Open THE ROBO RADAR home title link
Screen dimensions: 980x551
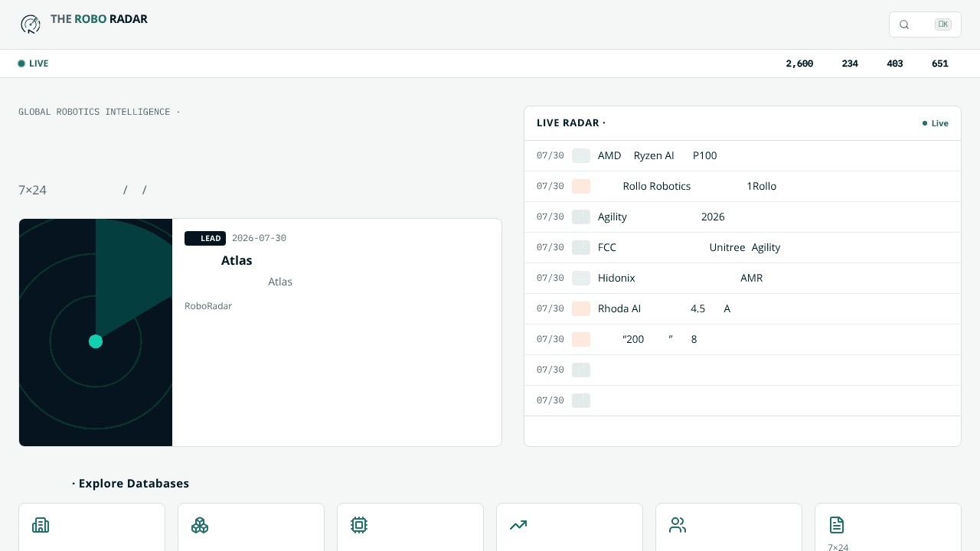[x=99, y=19]
